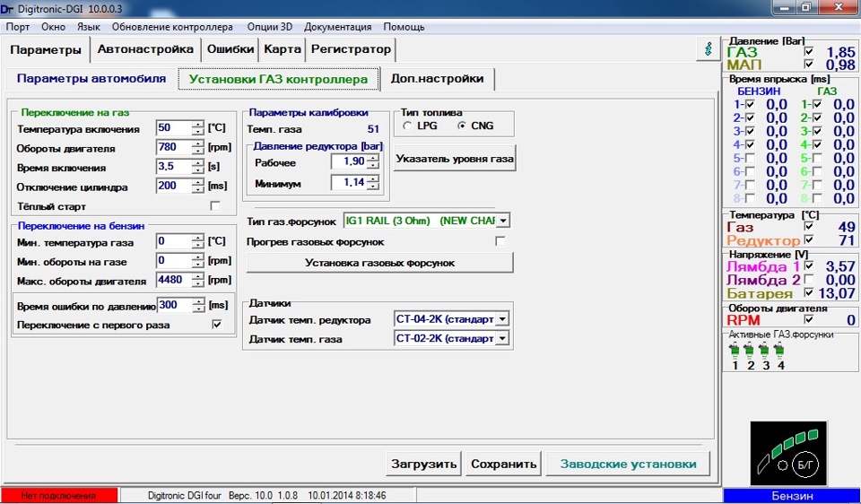Adjust Время включения spinner arrows
Screen dimensions: 861x504
click(x=197, y=166)
